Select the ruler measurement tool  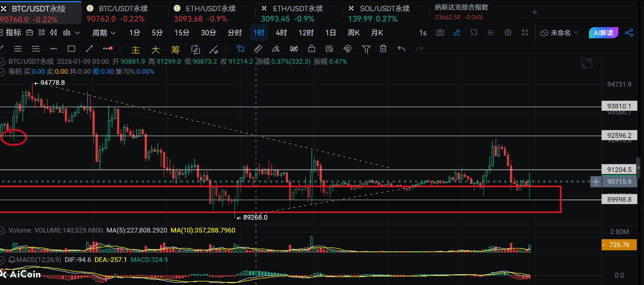point(258,49)
